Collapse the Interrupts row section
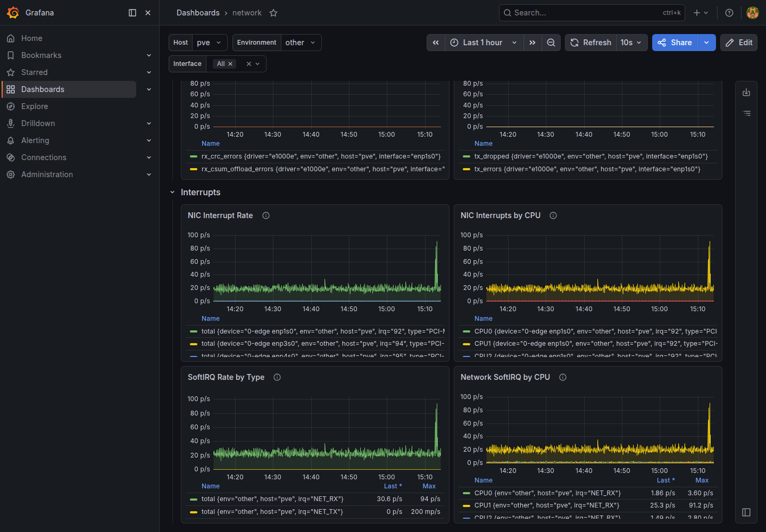Image resolution: width=766 pixels, height=532 pixels. [x=172, y=193]
